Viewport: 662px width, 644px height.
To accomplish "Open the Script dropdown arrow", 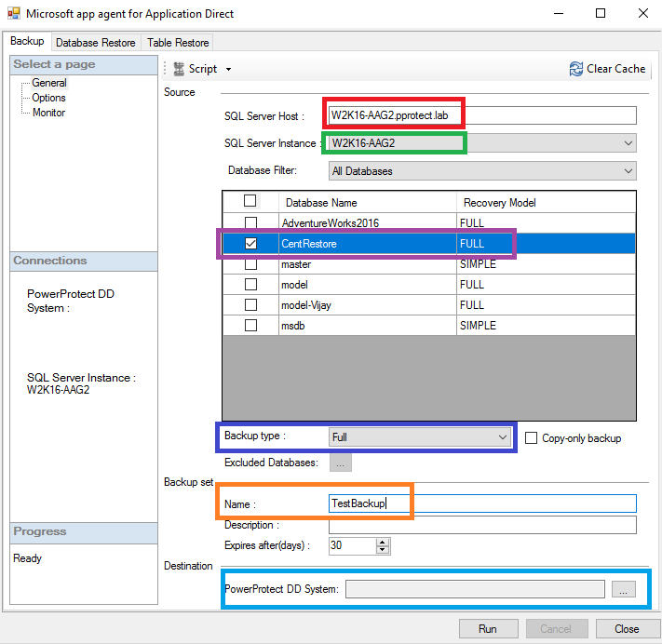I will coord(228,69).
